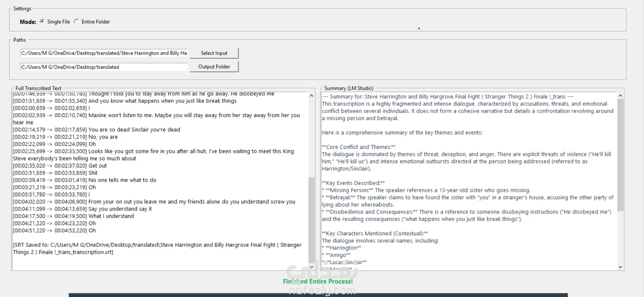Click the 'SRT Saved to' message line

click(x=157, y=249)
